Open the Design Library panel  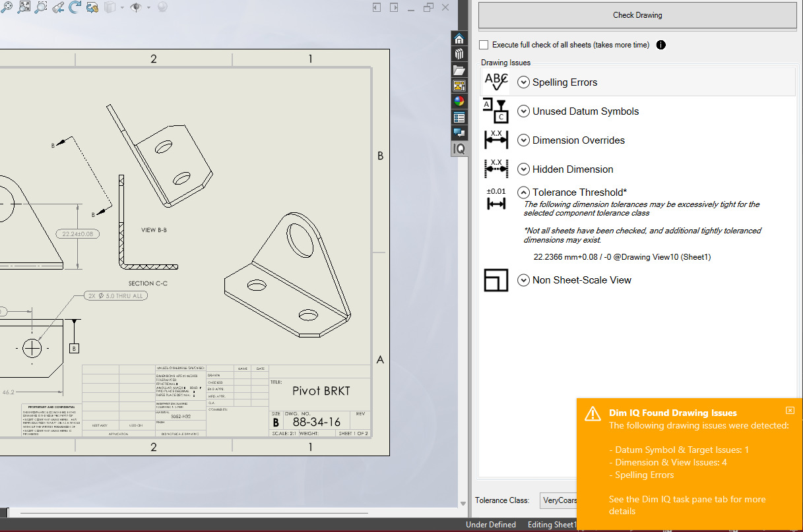(459, 54)
